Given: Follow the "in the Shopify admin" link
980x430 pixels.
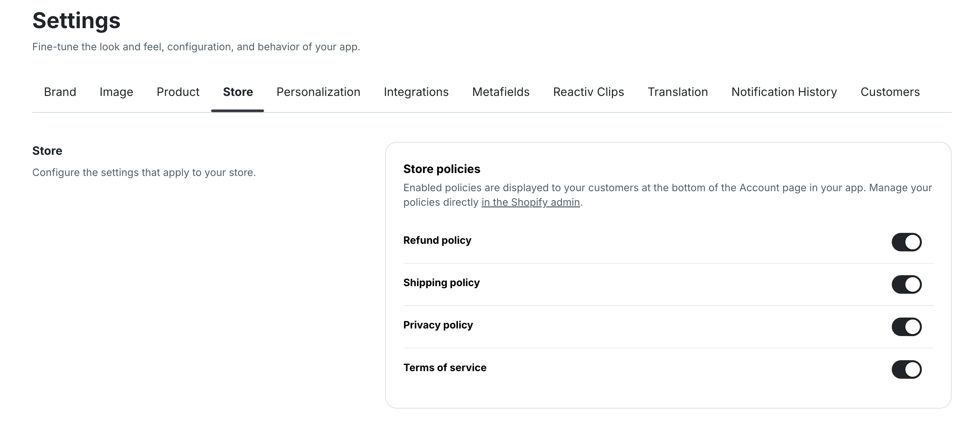Looking at the screenshot, I should pyautogui.click(x=530, y=202).
